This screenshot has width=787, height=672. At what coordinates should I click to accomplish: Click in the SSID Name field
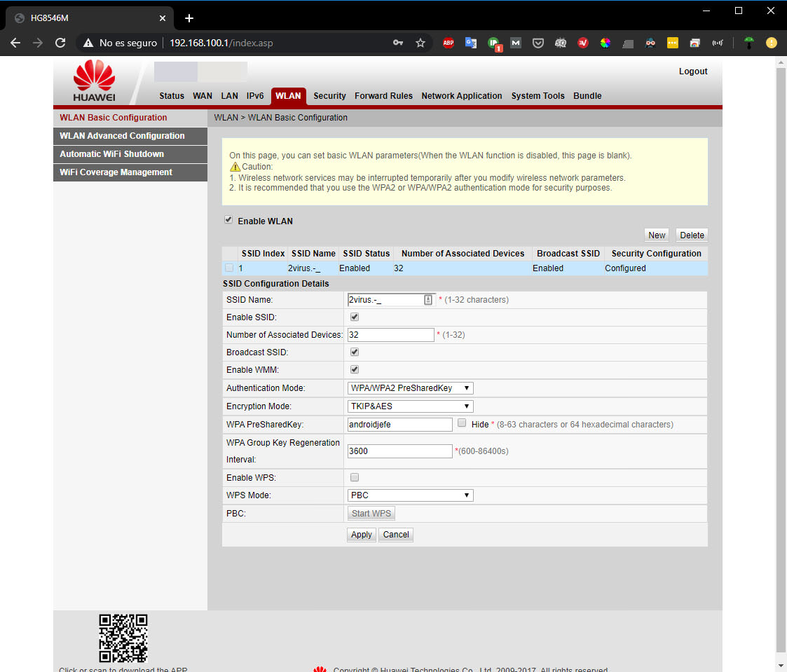385,300
